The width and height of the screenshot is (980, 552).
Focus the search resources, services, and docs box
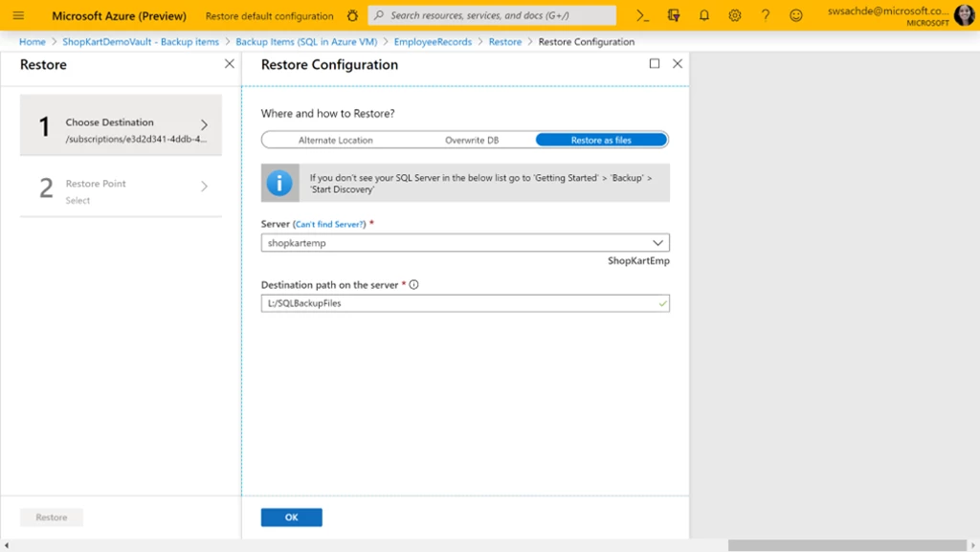pyautogui.click(x=492, y=15)
